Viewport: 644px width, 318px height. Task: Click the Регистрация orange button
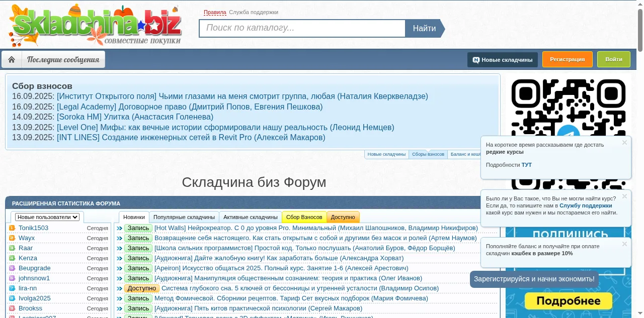(x=568, y=59)
